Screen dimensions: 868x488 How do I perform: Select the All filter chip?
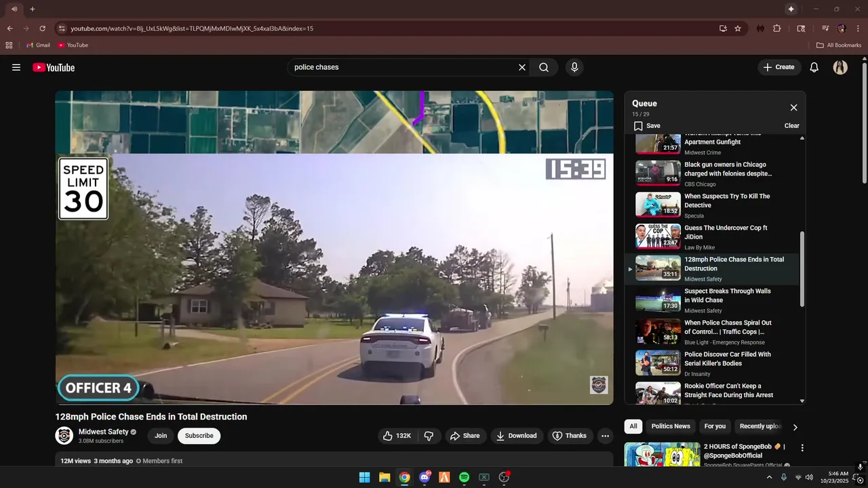(x=633, y=426)
